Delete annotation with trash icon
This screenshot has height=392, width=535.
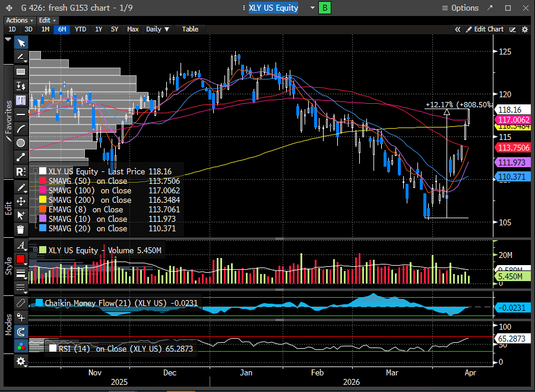(21, 230)
